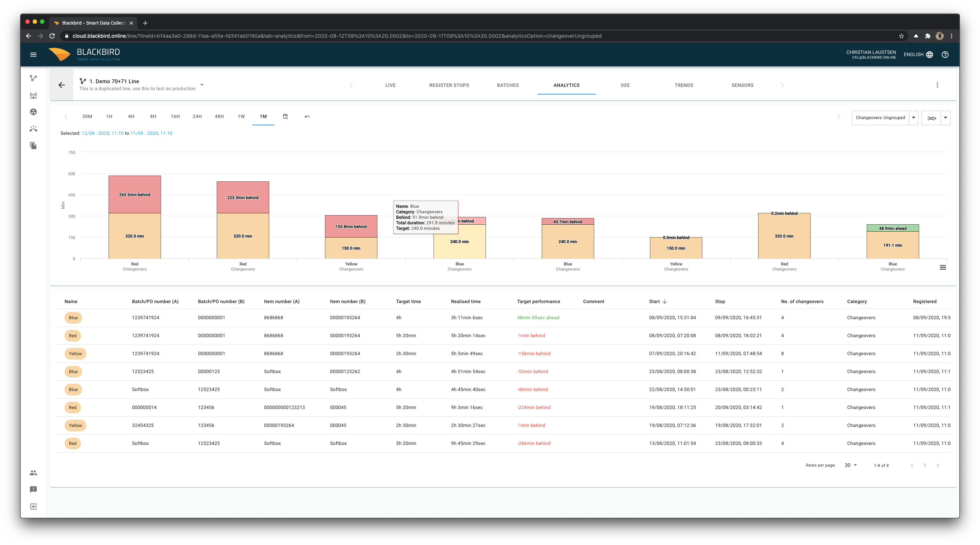Open the line's three-dot options menu

coord(937,85)
